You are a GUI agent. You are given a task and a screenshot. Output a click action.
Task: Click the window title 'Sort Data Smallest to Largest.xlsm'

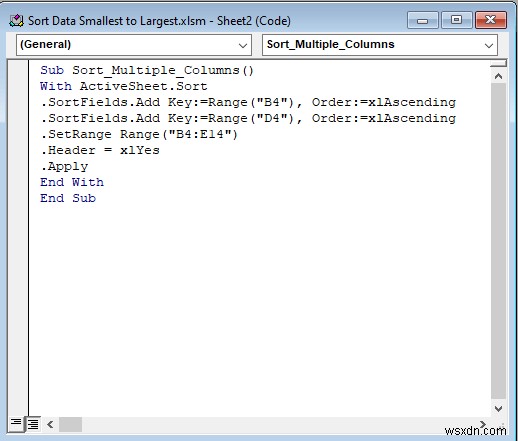117,21
